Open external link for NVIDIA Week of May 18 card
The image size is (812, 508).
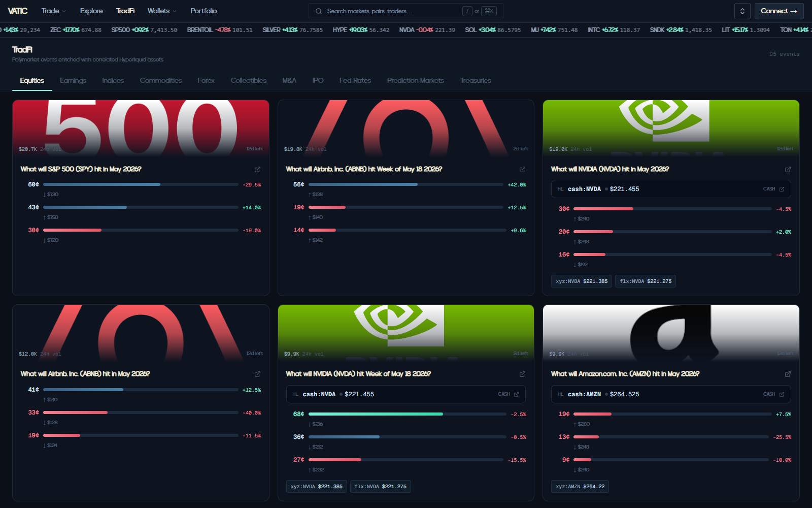click(x=522, y=374)
